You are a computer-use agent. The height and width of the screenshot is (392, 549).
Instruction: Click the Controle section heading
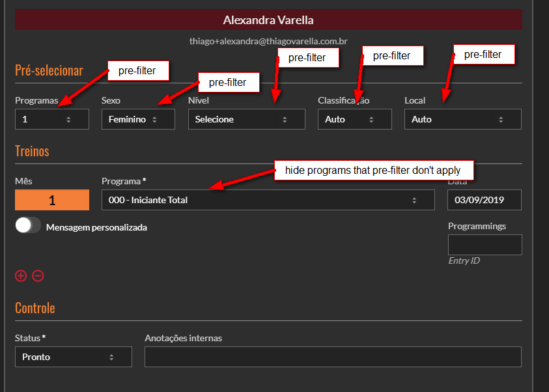tap(35, 308)
